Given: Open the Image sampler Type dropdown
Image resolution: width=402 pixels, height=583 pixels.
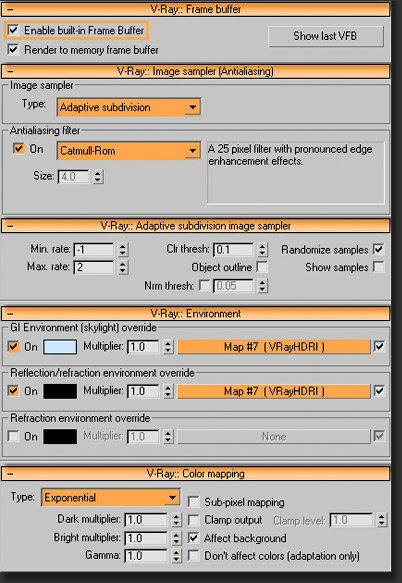Looking at the screenshot, I should click(x=129, y=107).
